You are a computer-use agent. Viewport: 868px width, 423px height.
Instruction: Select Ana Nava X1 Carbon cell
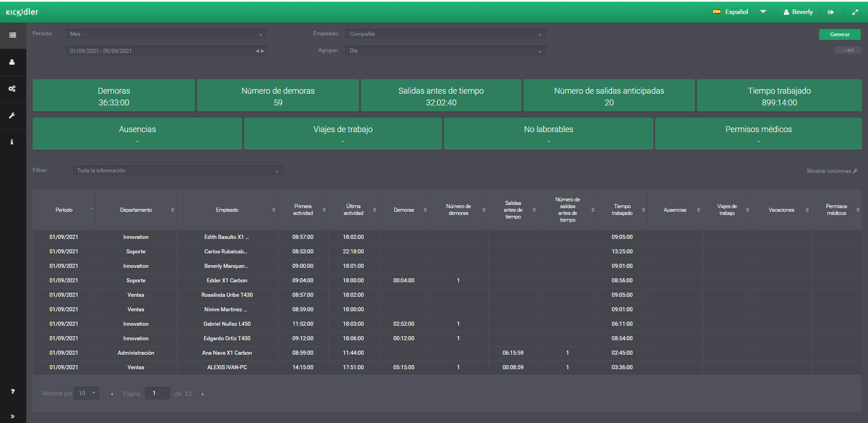click(227, 353)
